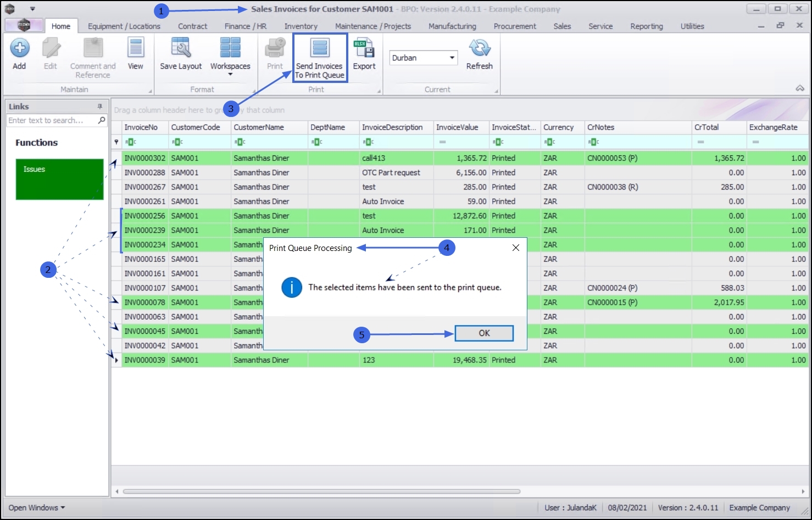Click the search magnifier in Links panel
The width and height of the screenshot is (812, 520).
click(102, 120)
